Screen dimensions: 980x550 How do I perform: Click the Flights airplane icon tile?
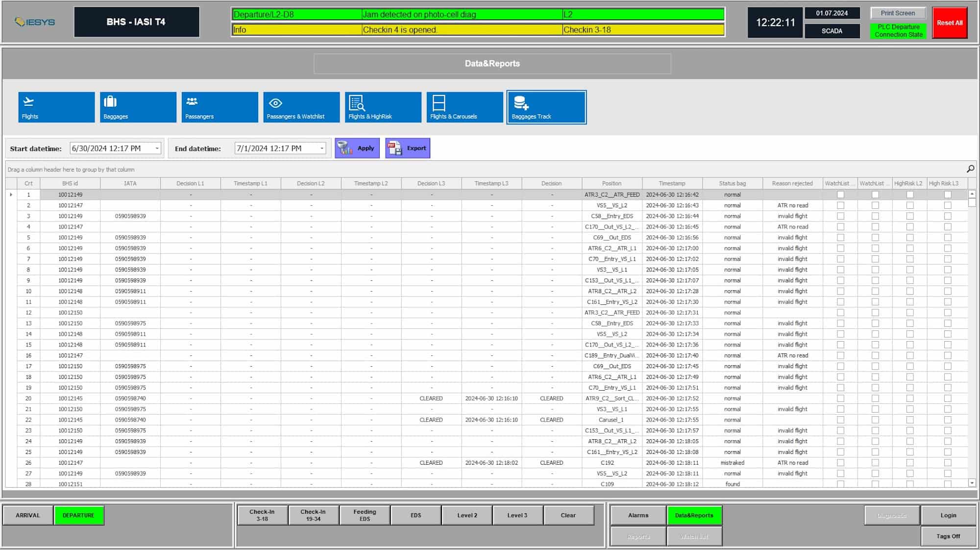[x=56, y=107]
